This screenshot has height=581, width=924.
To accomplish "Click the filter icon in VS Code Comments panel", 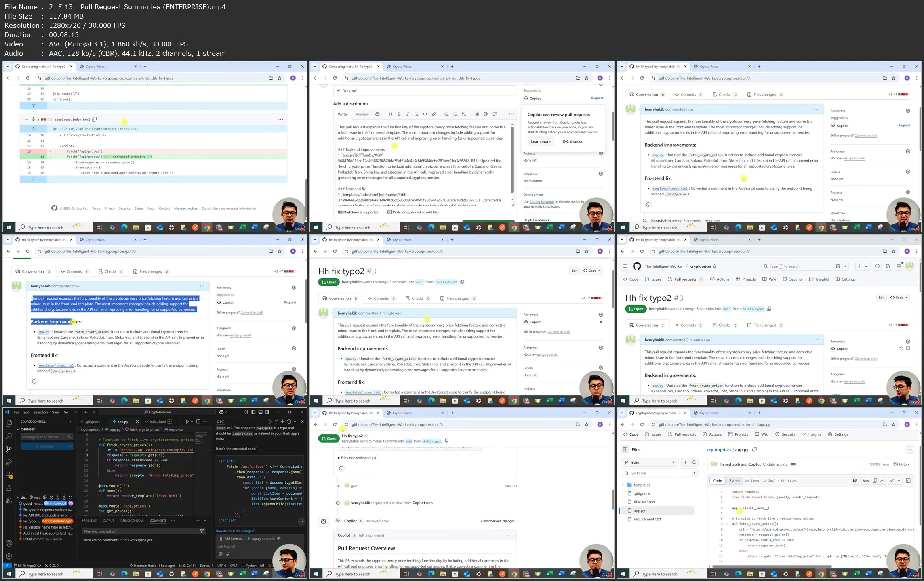I will 202,531.
